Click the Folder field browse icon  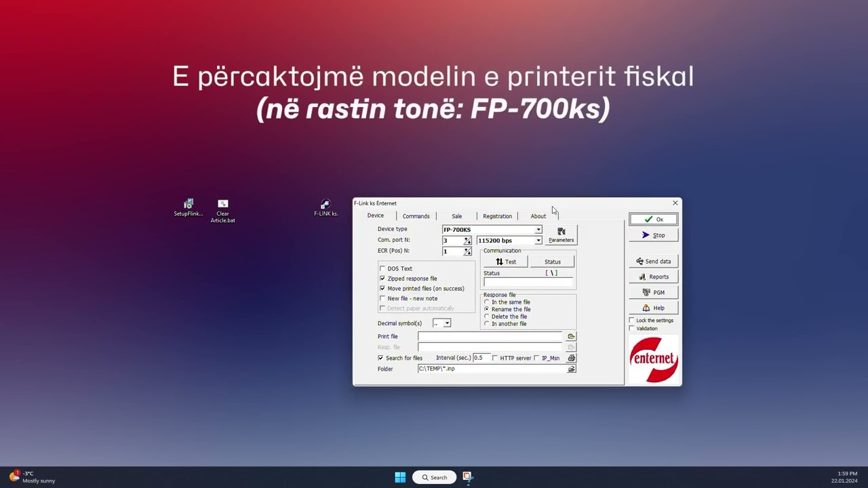571,369
